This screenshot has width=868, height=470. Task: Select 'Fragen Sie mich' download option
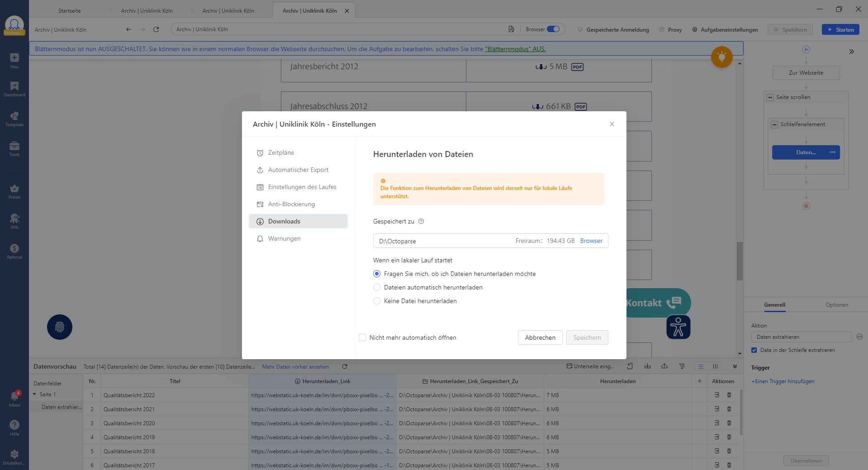(377, 274)
